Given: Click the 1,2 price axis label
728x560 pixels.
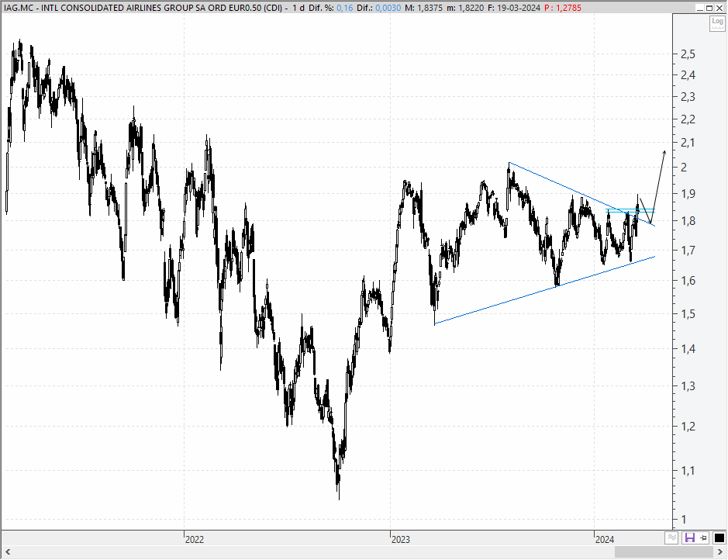Looking at the screenshot, I should pos(688,427).
